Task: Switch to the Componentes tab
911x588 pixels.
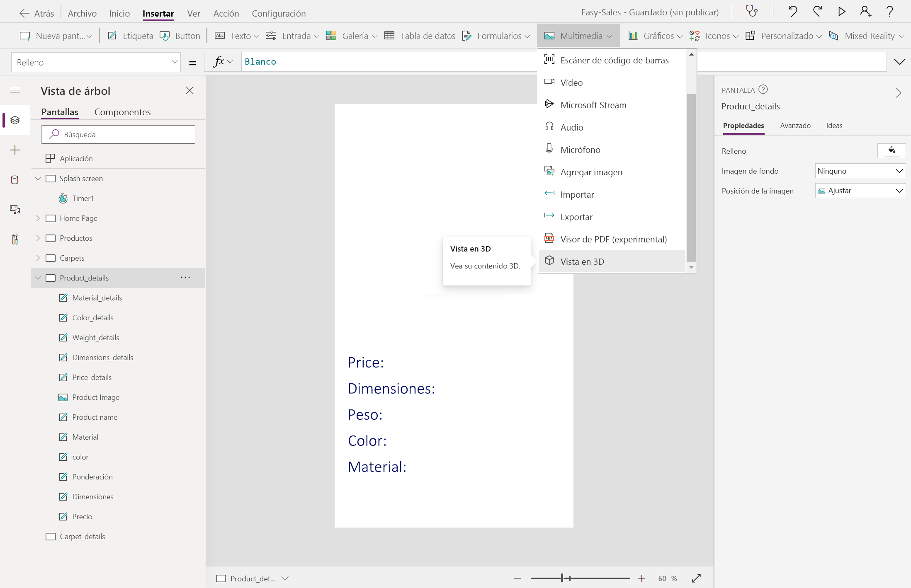Action: pos(122,112)
